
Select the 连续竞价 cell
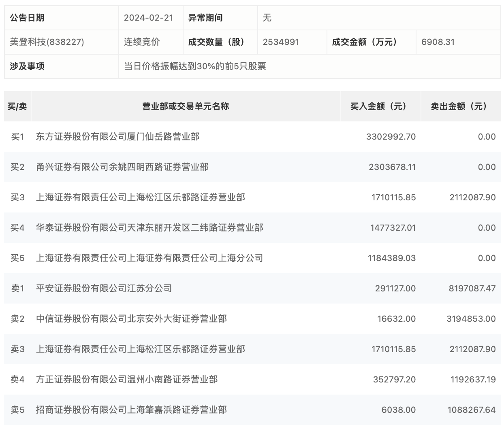point(142,42)
